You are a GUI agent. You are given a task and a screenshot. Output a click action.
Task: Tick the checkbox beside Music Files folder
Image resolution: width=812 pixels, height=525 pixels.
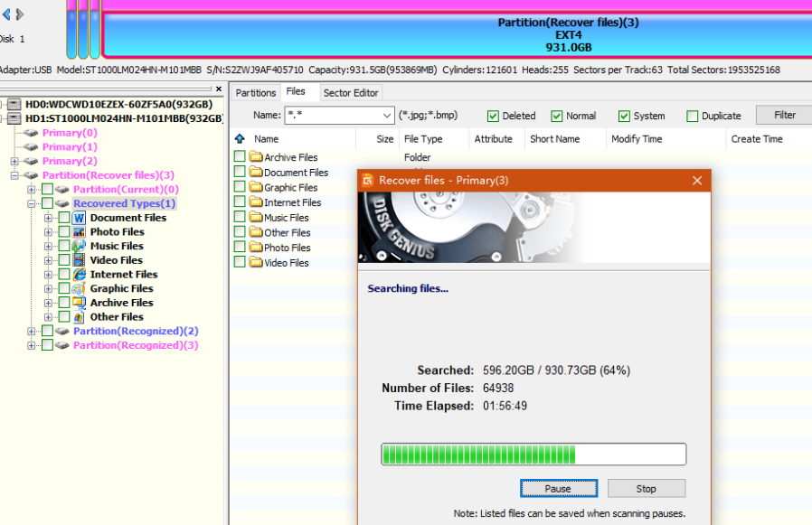tap(240, 218)
